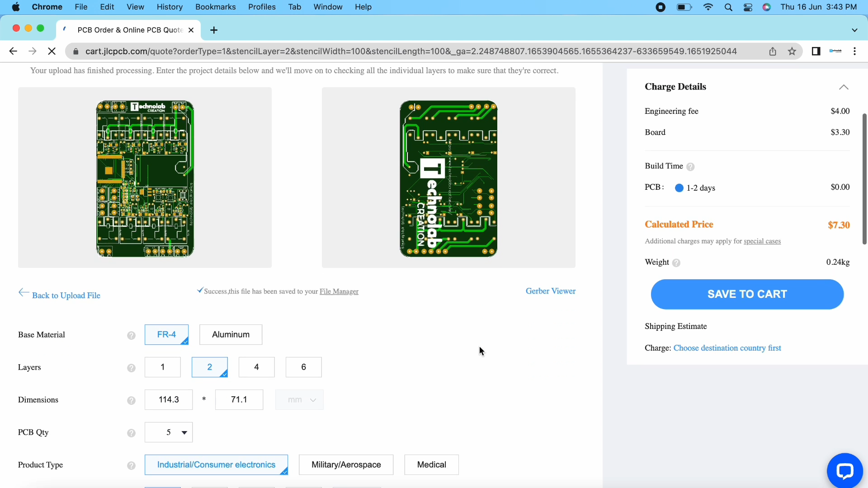
Task: Click the 114.3 dimension input field
Action: 169,399
